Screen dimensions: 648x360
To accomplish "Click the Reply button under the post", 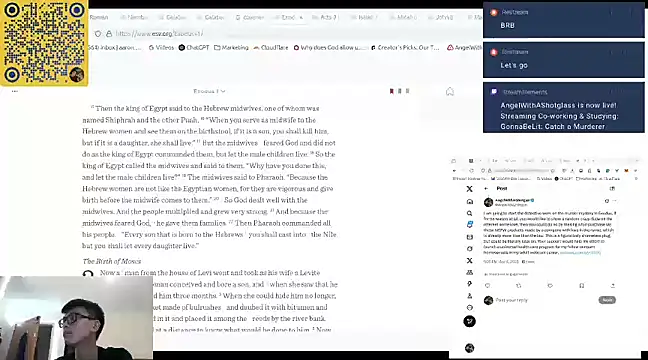I will coord(607,300).
